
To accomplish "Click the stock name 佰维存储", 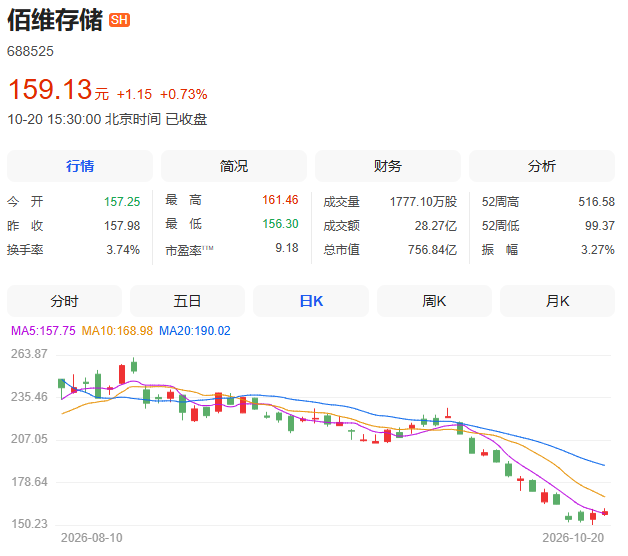I will [55, 20].
